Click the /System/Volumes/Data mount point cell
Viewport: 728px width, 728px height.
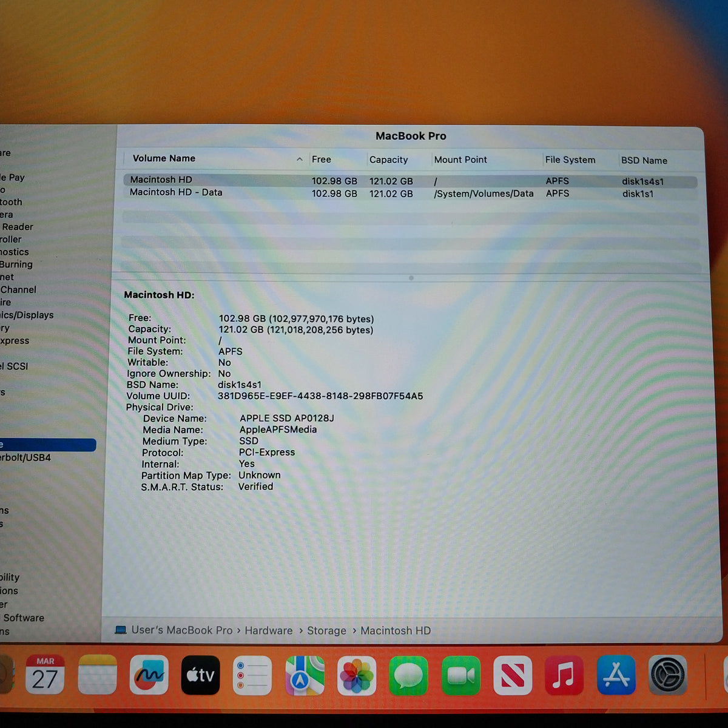point(484,194)
